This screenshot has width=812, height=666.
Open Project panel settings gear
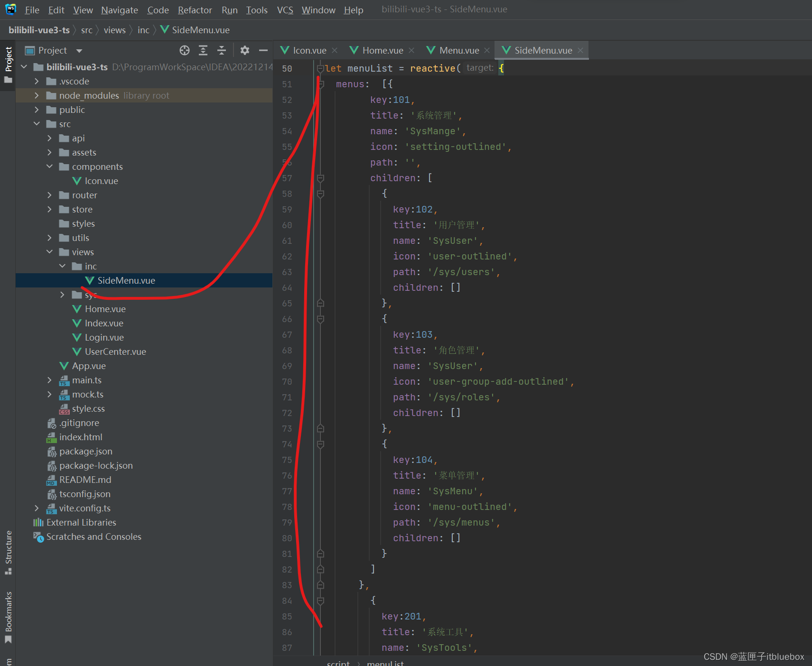pyautogui.click(x=245, y=50)
